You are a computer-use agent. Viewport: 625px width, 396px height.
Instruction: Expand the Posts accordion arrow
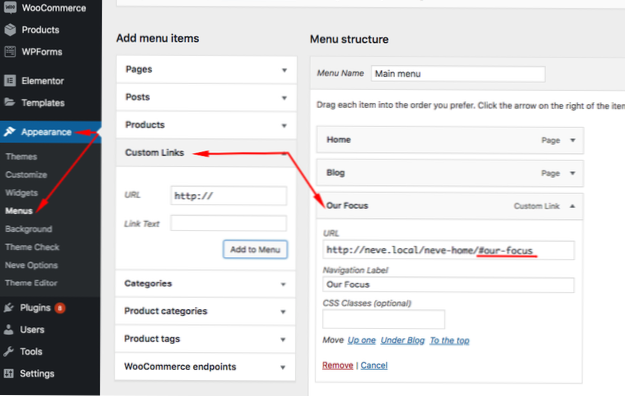(x=284, y=98)
